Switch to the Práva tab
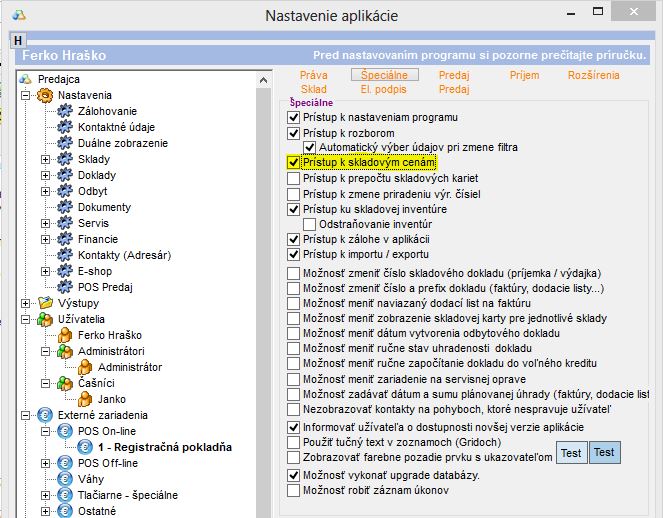 [314, 75]
